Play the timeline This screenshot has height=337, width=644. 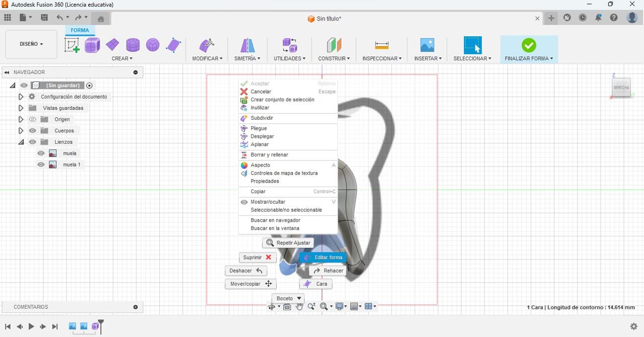tap(31, 326)
